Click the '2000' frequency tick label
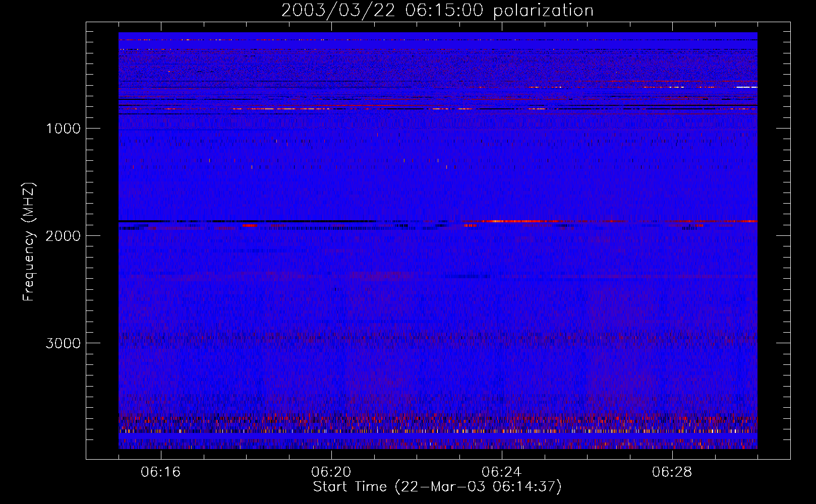 tap(63, 236)
